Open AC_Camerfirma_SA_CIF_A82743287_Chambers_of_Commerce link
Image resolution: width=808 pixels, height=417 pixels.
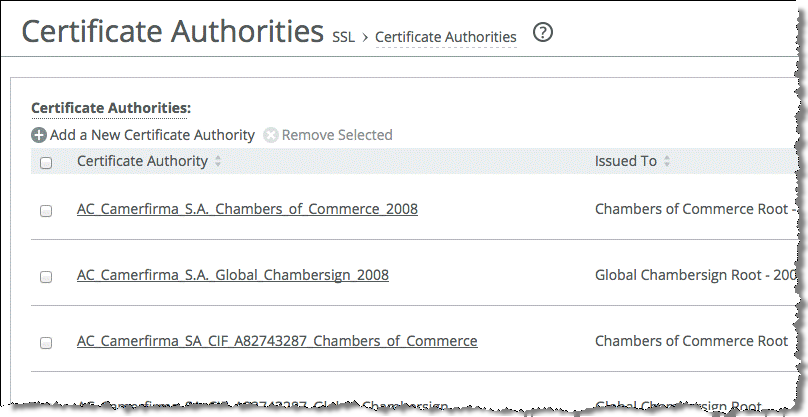point(277,341)
